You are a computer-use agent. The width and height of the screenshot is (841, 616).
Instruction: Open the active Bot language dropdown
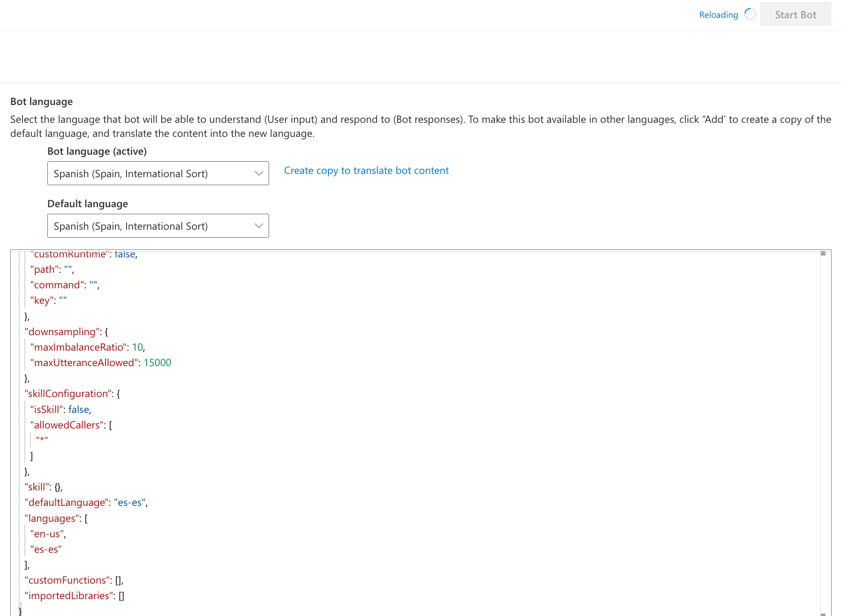click(x=158, y=173)
